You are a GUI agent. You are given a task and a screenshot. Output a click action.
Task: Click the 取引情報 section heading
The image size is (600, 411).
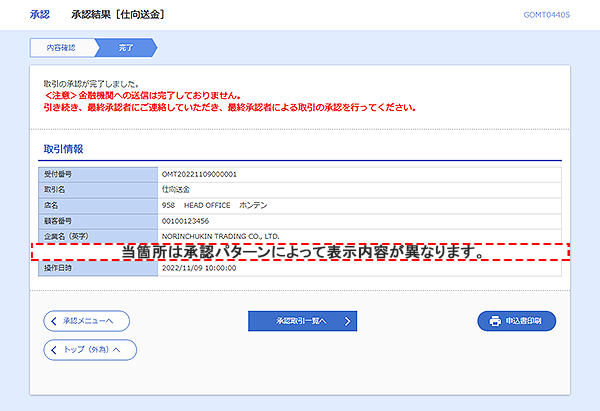click(x=64, y=149)
